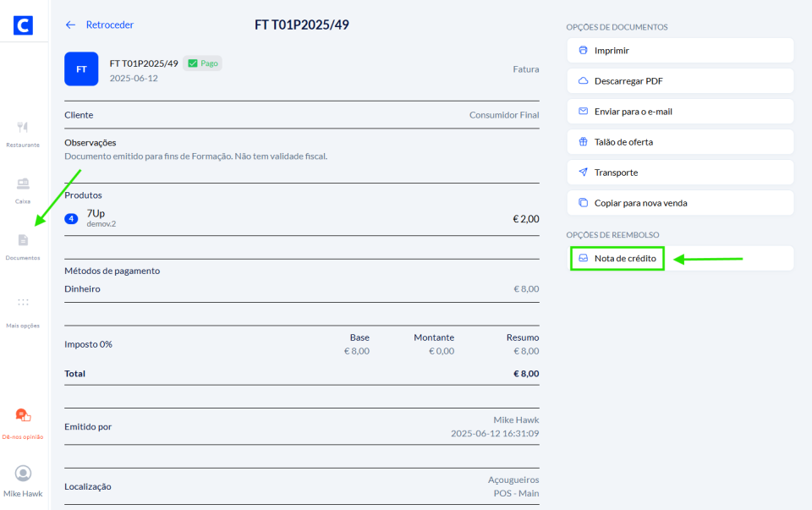The image size is (812, 510).
Task: Click the blue FT document badge
Action: [81, 69]
